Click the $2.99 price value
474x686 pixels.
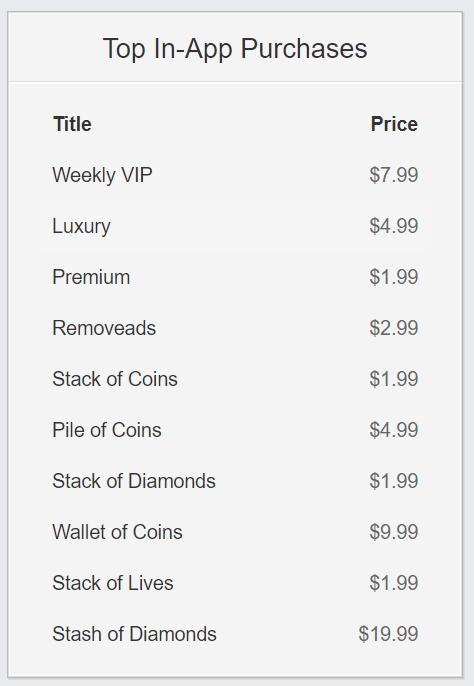click(393, 328)
